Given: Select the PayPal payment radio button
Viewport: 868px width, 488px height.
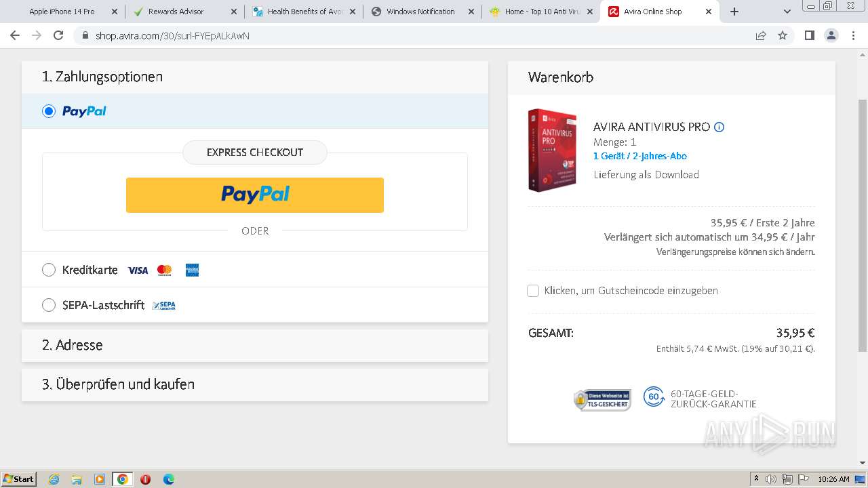Looking at the screenshot, I should pos(49,111).
